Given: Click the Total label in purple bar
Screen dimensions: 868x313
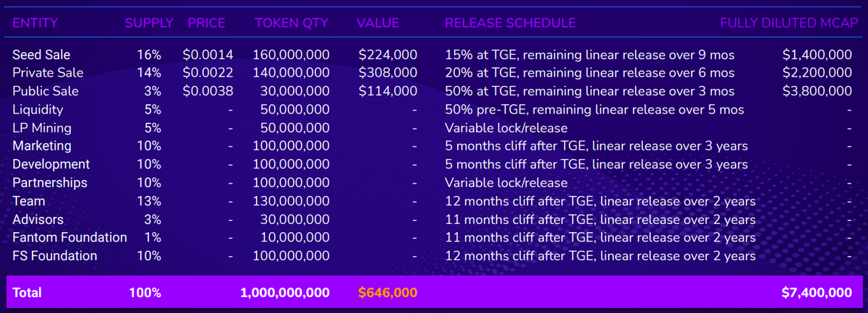Looking at the screenshot, I should point(27,293).
